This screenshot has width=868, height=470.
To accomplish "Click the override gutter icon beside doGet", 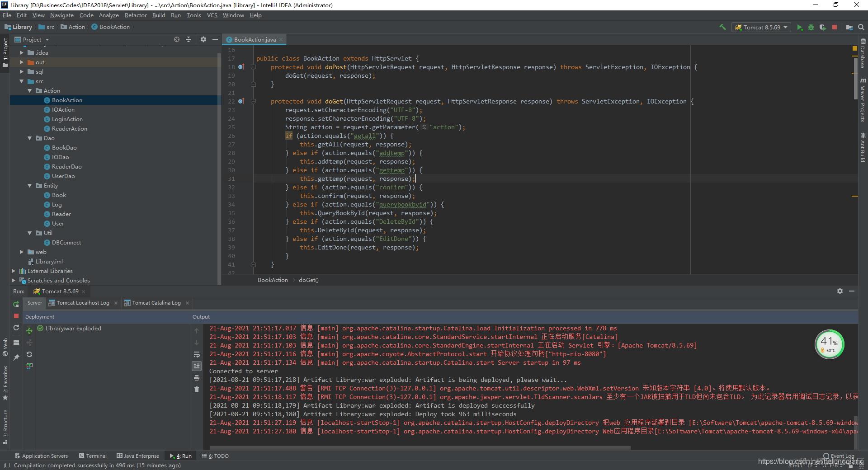I will pos(241,101).
